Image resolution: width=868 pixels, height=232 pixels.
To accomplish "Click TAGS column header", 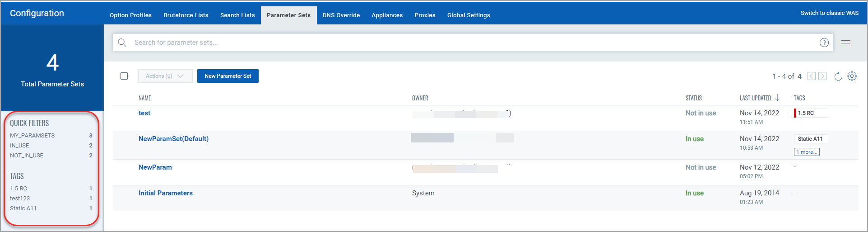I will pos(799,98).
